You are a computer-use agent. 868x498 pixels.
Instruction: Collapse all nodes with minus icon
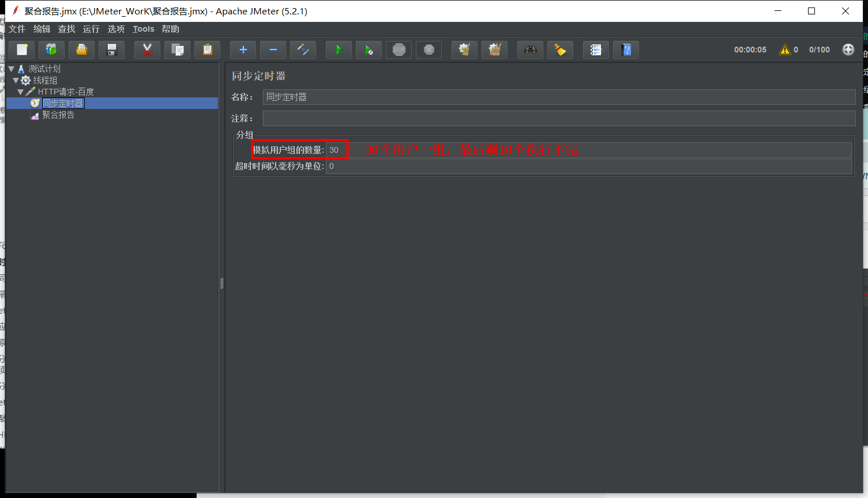(x=273, y=50)
